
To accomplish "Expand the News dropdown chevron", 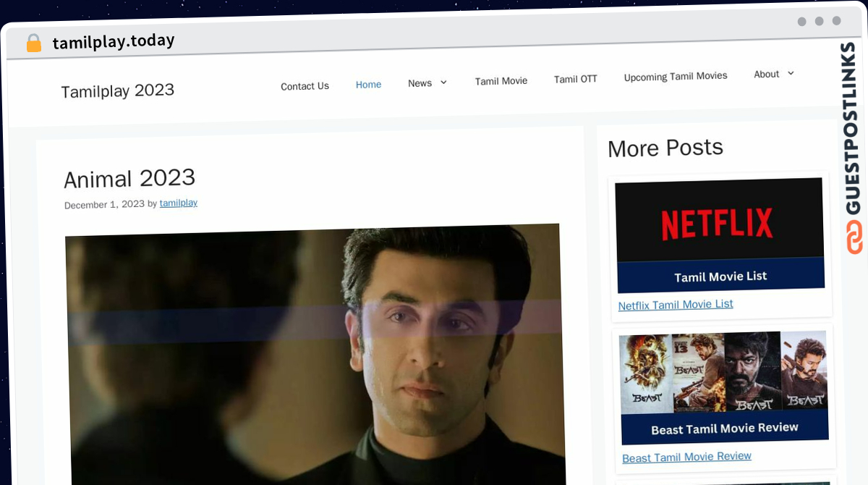I will (x=443, y=83).
